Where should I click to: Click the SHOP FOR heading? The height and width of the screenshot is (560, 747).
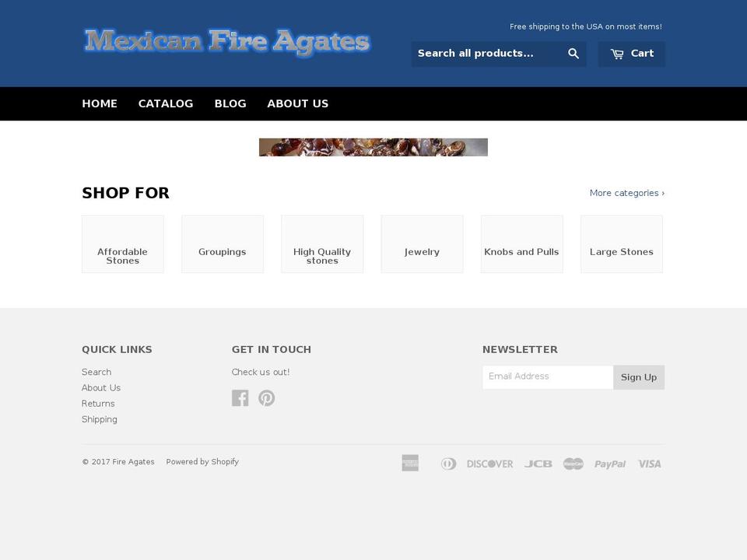tap(126, 193)
